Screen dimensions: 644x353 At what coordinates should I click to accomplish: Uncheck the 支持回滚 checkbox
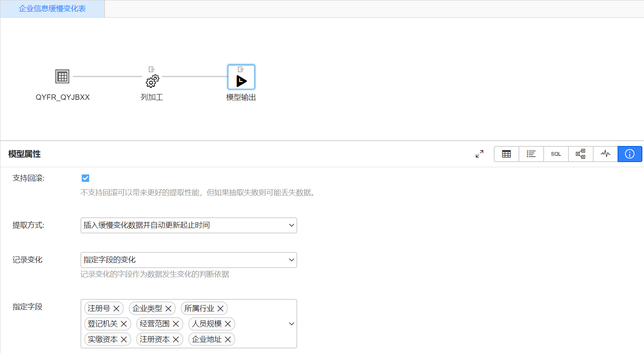(85, 178)
